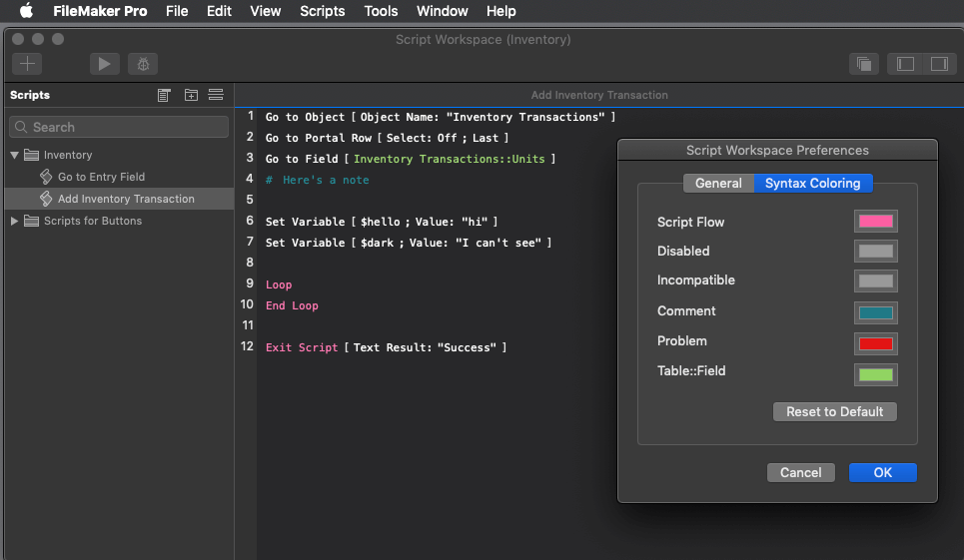Click the Set Variable $dark step line
Image resolution: width=964 pixels, height=560 pixels.
click(409, 243)
